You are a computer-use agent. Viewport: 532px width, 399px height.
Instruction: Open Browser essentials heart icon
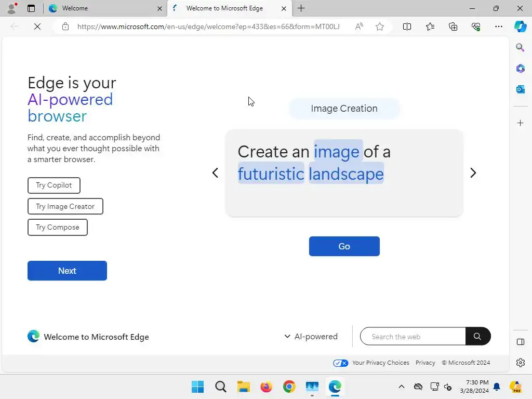coord(476,26)
